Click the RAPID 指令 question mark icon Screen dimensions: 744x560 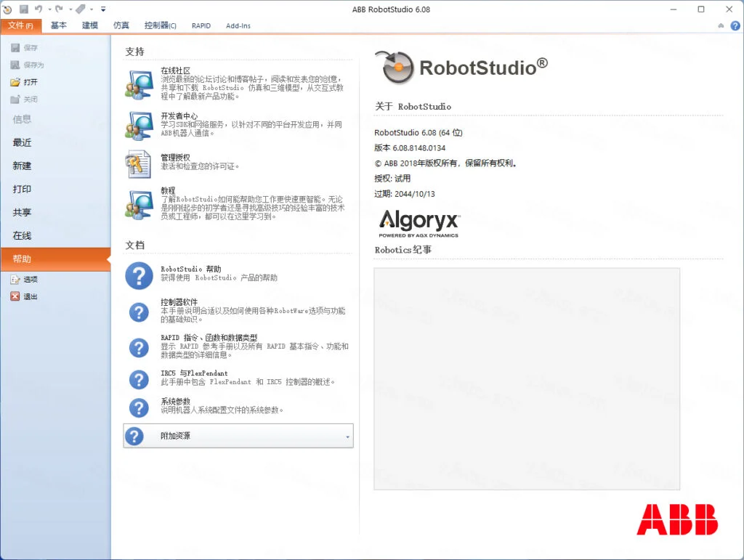coord(139,348)
